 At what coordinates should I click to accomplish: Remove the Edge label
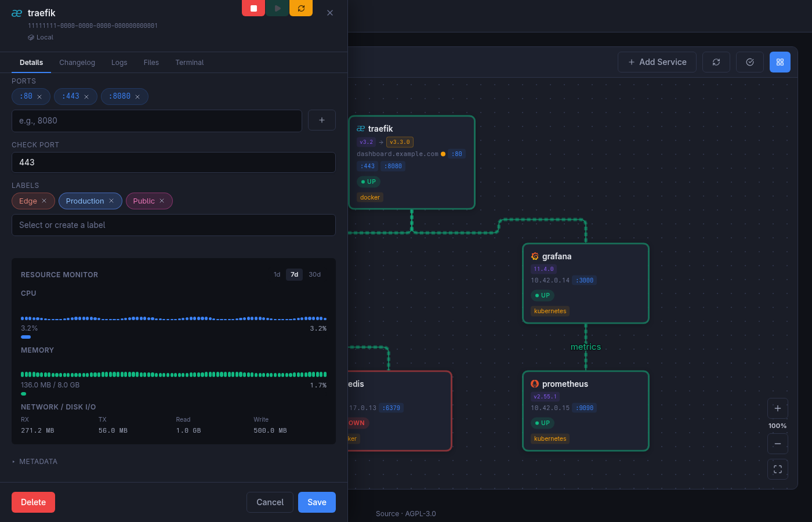[x=44, y=201]
